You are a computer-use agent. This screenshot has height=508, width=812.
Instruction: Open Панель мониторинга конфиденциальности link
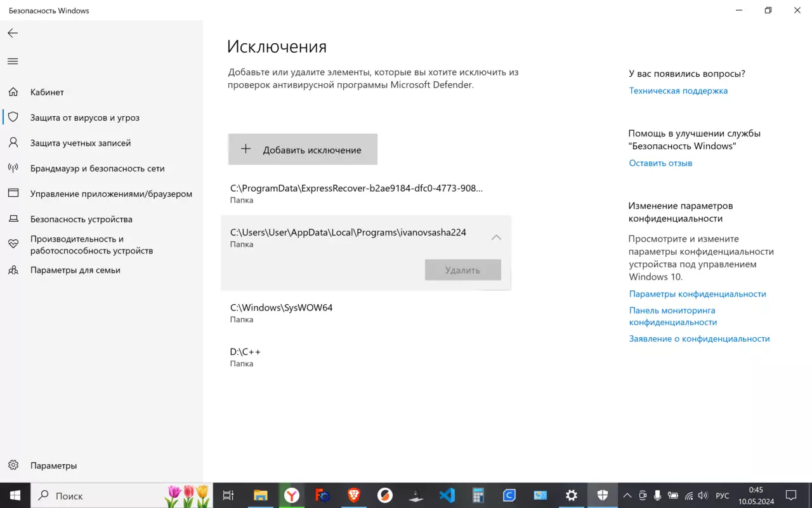(x=672, y=316)
